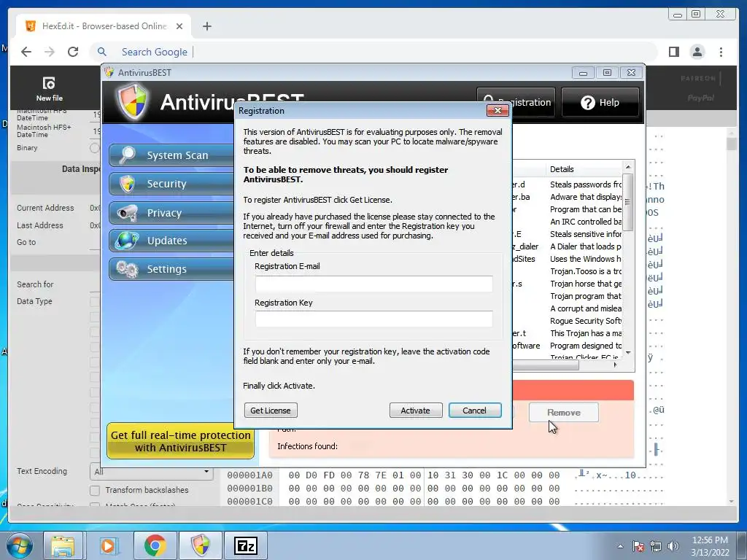Close the HexEd.it browser tab

179,26
